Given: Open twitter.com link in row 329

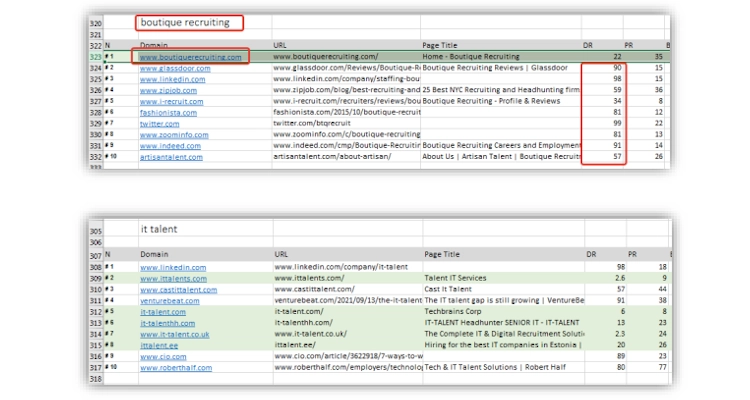Looking at the screenshot, I should coord(160,123).
